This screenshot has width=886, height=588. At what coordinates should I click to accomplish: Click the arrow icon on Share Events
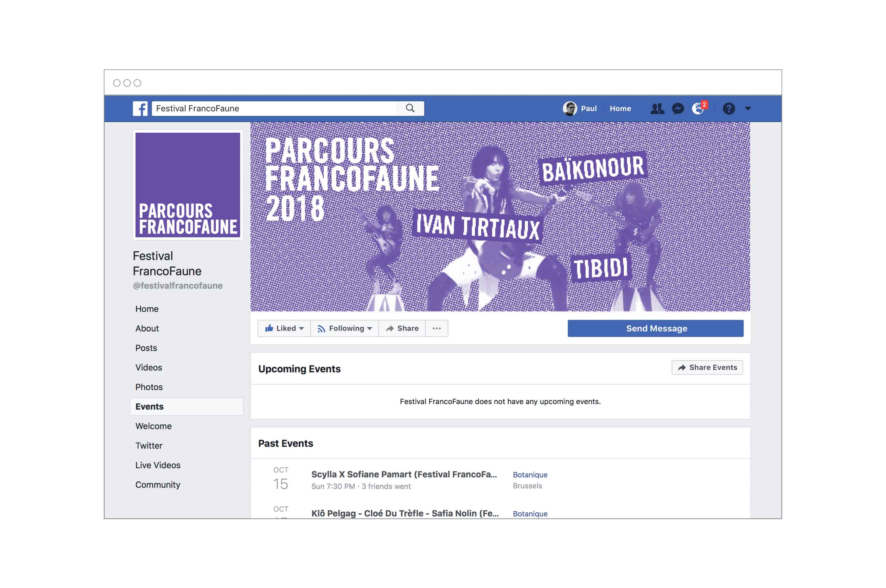tap(682, 368)
